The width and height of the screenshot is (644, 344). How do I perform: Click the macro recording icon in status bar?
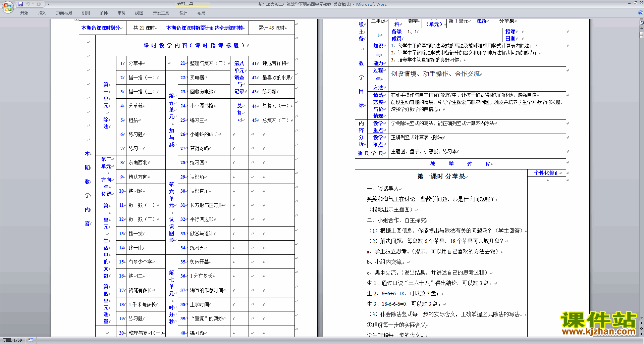[31, 340]
